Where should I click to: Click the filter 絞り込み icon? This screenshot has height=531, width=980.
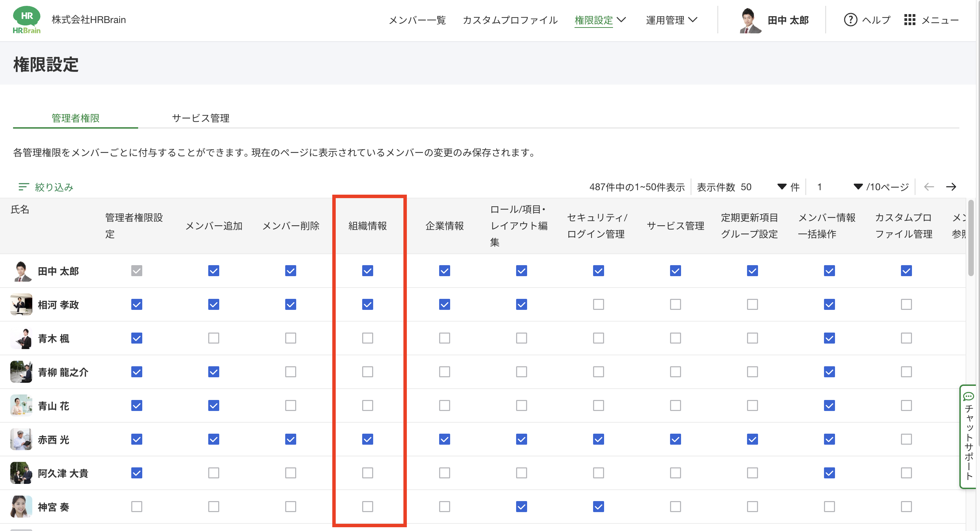24,187
